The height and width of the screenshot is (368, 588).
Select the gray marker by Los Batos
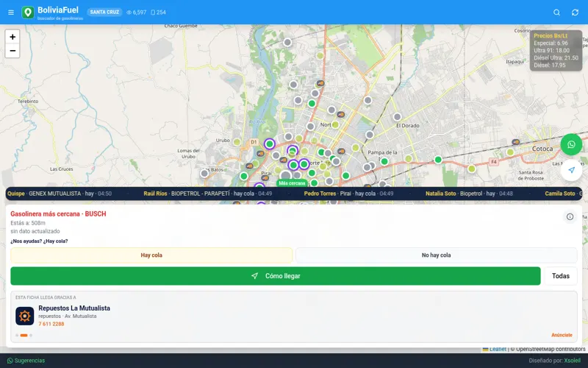pos(204,173)
